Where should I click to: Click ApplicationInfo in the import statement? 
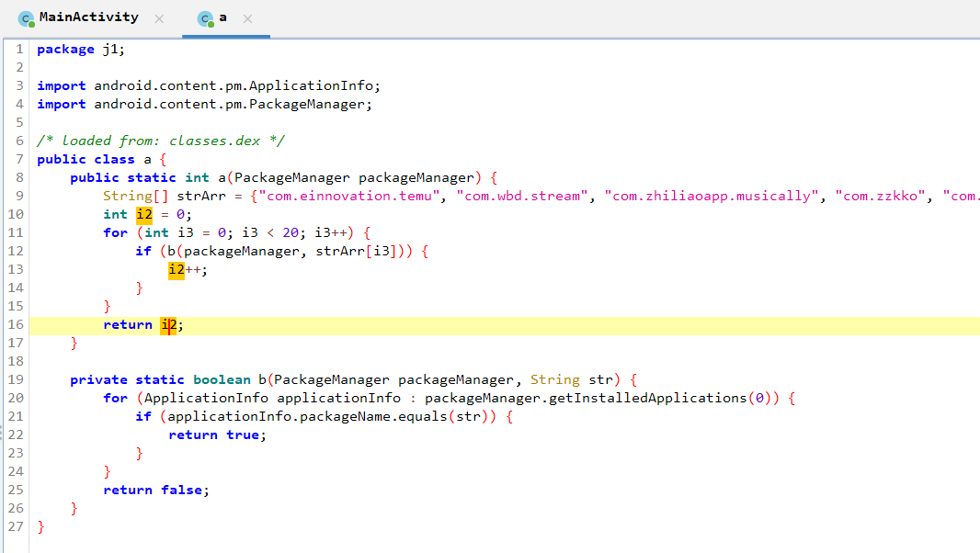311,85
